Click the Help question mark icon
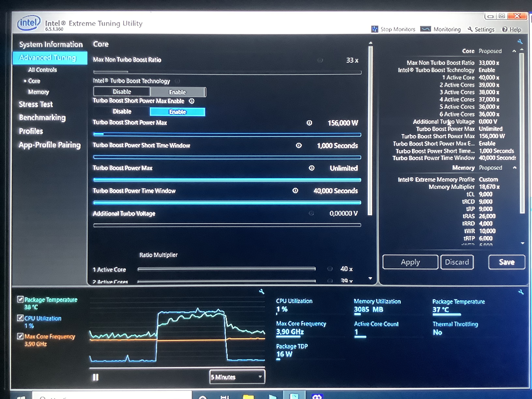This screenshot has height=399, width=532. 505,29
